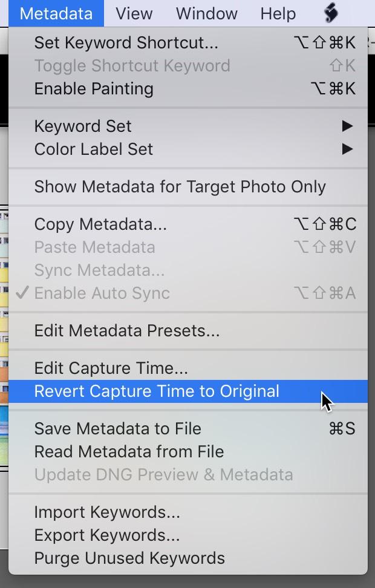The height and width of the screenshot is (588, 375).
Task: Click the script icon in menu bar
Action: (331, 14)
